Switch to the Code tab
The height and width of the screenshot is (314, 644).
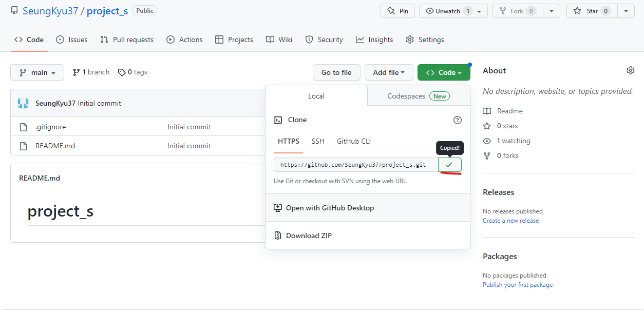click(29, 40)
